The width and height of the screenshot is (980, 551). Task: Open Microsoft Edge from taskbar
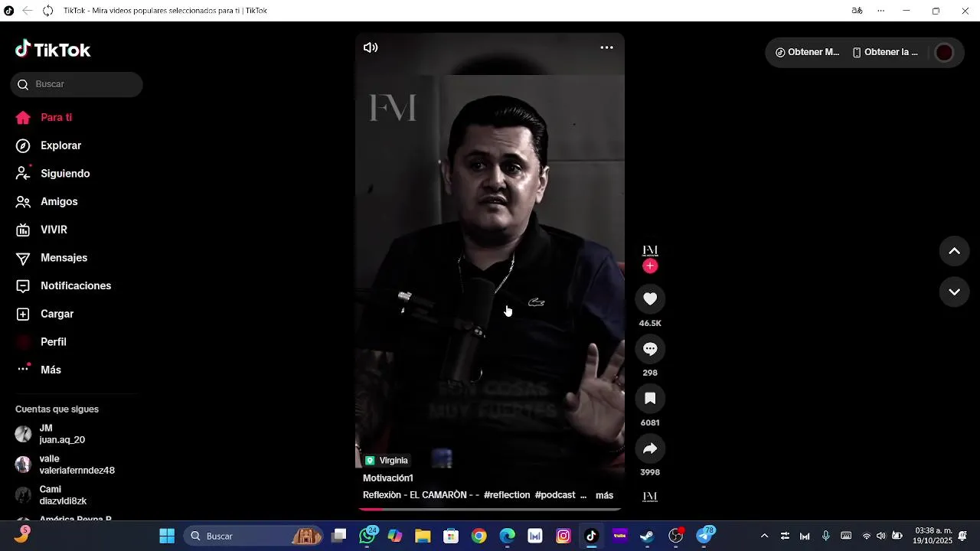tap(508, 536)
